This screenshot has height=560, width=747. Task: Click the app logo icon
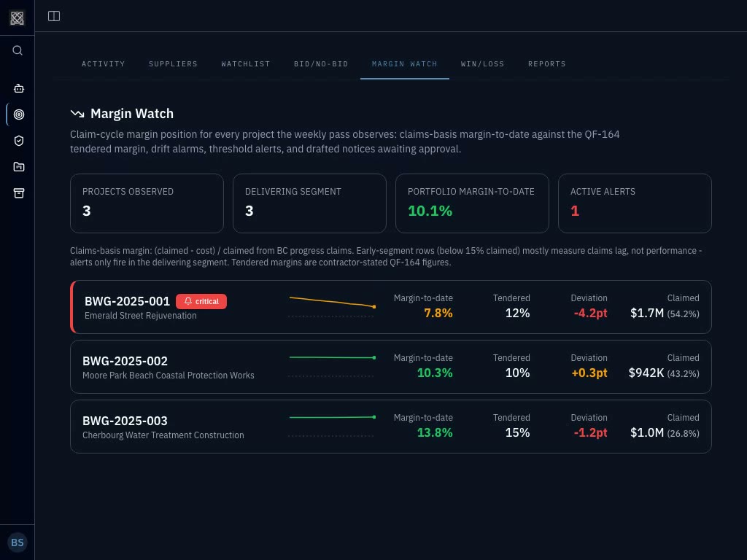pos(18,18)
